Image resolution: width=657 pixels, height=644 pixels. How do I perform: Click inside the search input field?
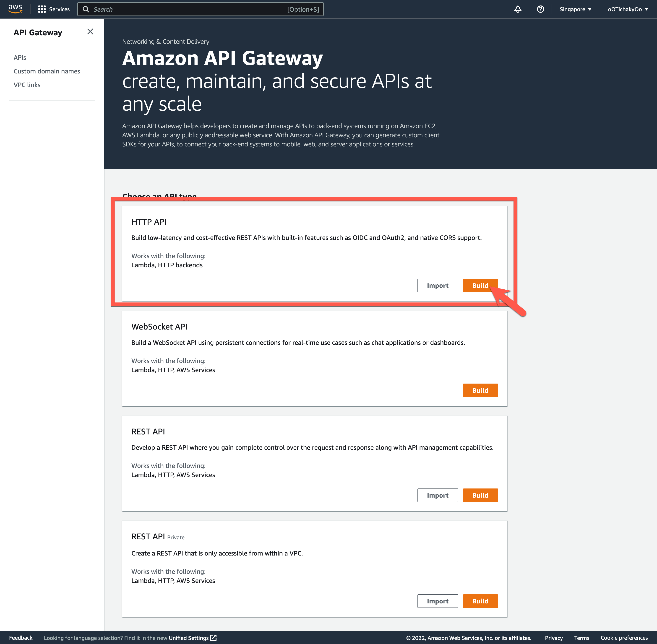(x=203, y=9)
